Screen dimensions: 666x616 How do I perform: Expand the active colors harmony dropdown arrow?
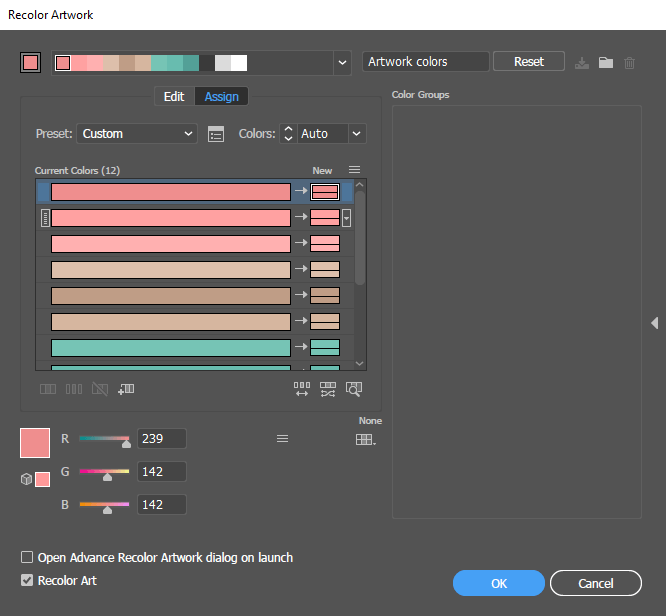[x=342, y=63]
